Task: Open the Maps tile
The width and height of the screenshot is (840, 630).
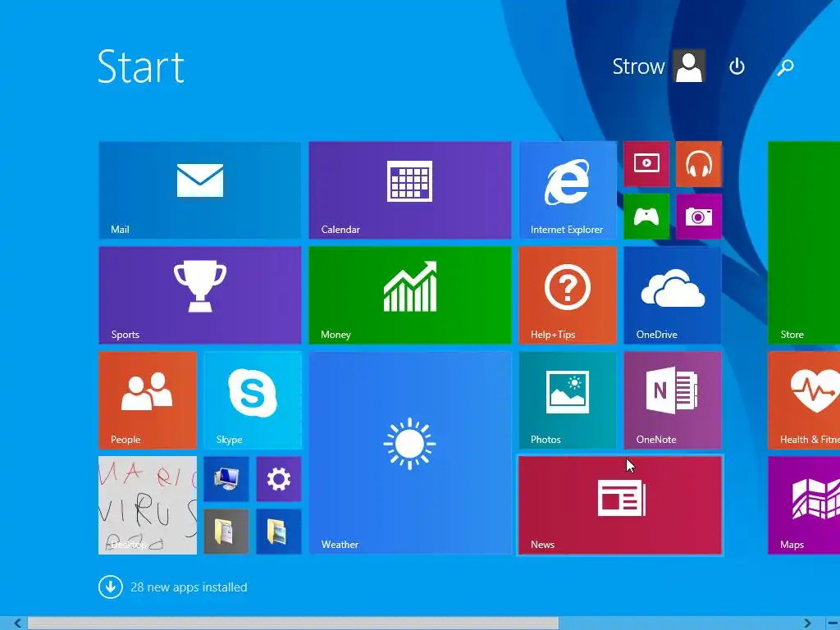Action: [804, 505]
